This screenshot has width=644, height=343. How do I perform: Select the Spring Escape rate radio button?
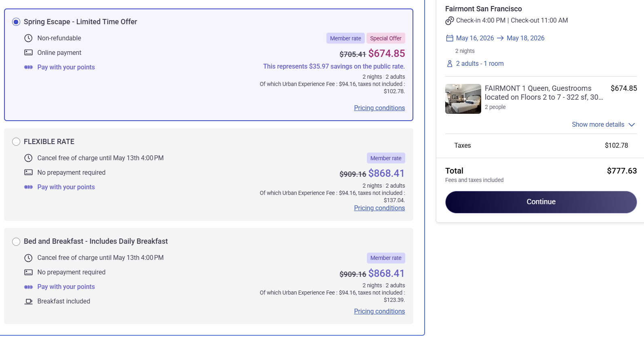16,22
